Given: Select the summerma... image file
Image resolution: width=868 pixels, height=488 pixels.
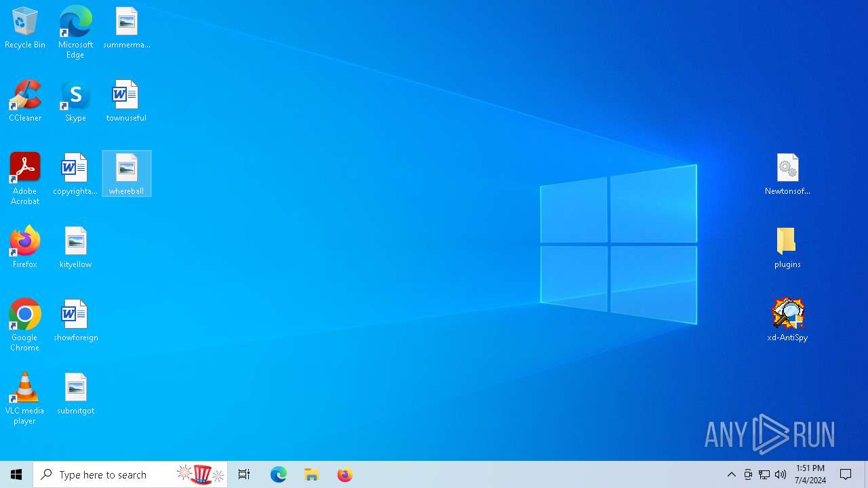Looking at the screenshot, I should tap(127, 28).
